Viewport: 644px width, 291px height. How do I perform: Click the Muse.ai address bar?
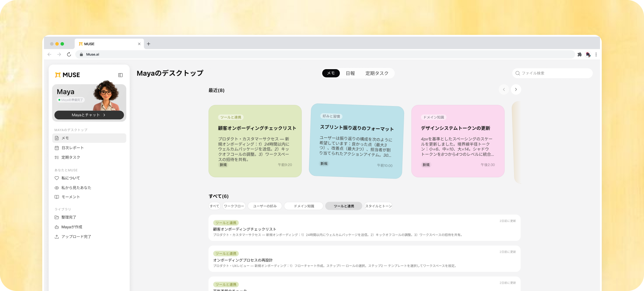325,54
